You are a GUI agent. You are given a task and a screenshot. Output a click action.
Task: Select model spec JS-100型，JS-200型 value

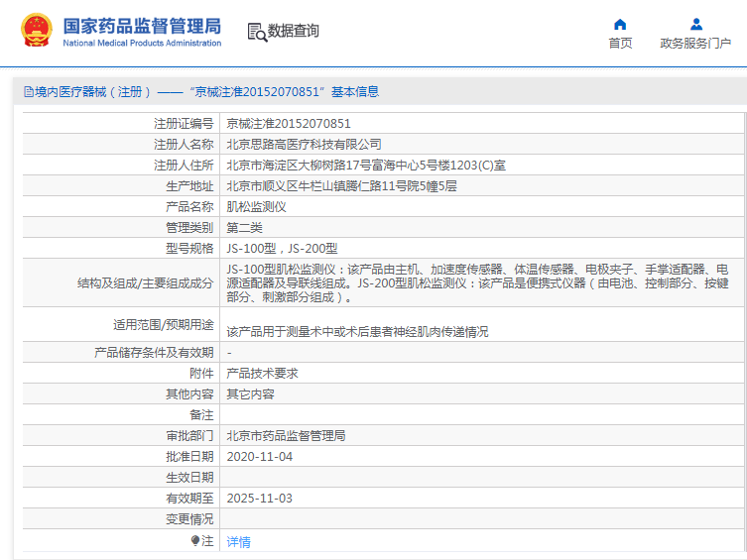coord(282,249)
